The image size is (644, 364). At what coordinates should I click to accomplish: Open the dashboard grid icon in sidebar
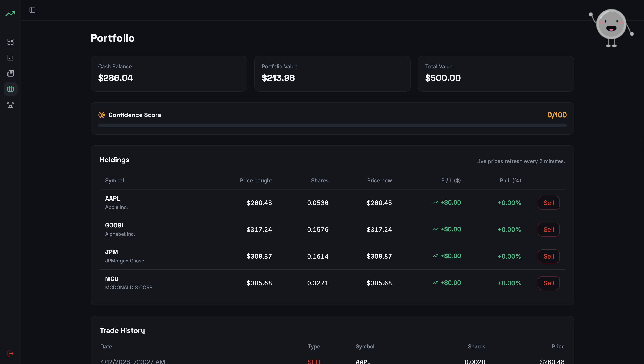(x=10, y=42)
